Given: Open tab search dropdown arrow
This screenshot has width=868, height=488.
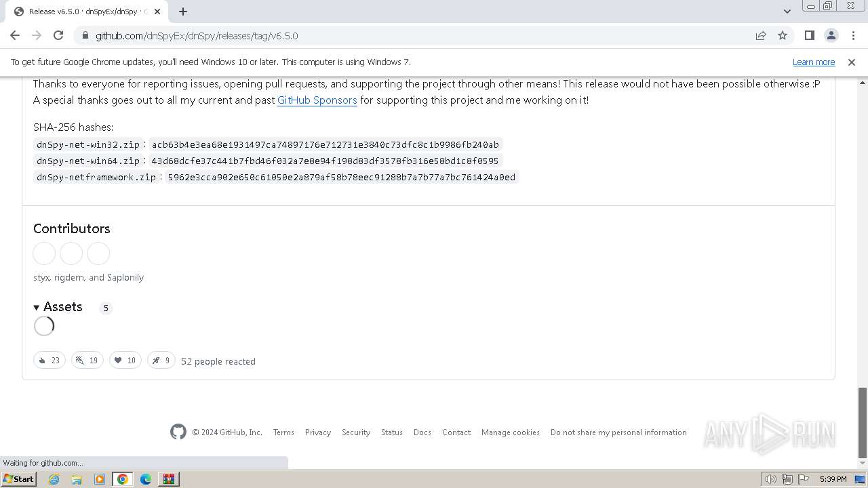Looking at the screenshot, I should coord(787,12).
